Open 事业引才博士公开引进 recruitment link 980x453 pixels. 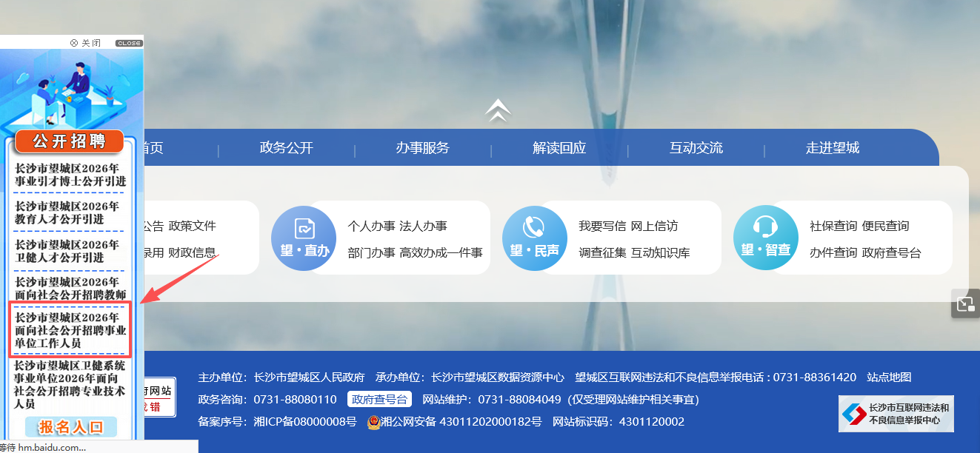[70, 175]
